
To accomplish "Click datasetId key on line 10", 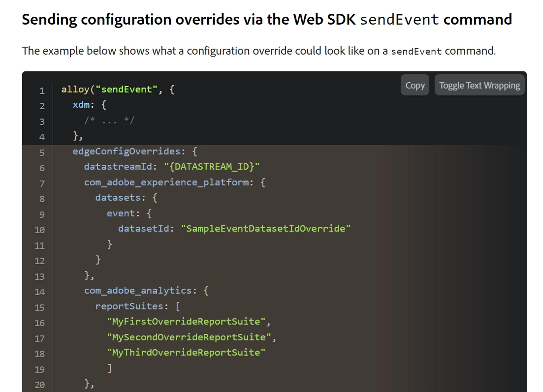I will point(143,229).
